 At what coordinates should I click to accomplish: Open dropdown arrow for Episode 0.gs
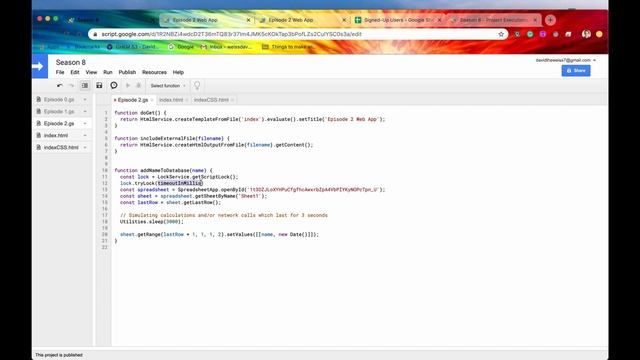click(x=85, y=100)
